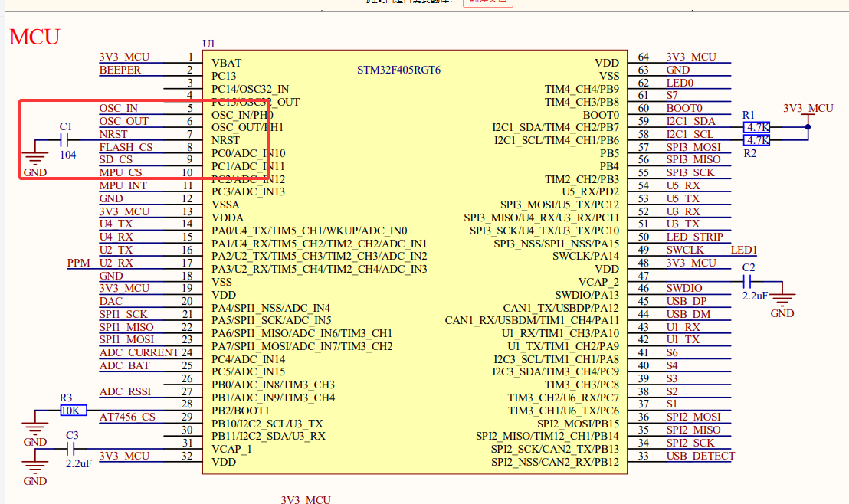Click the LED0 net label

point(680,83)
